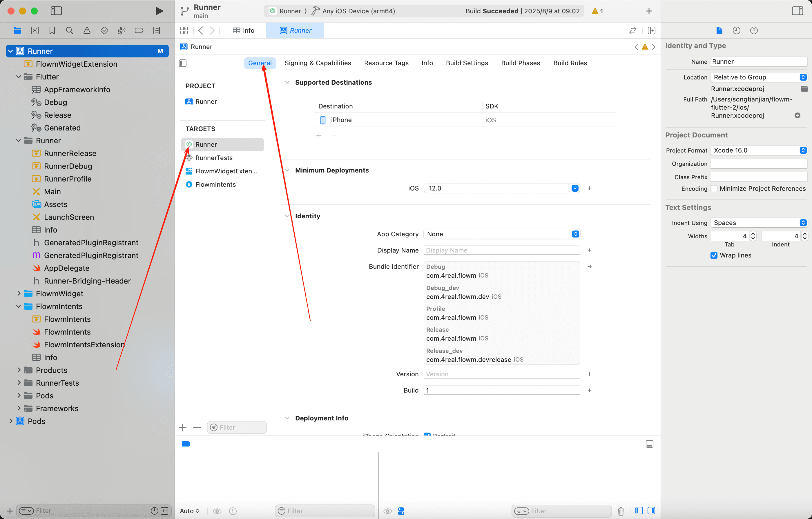The width and height of the screenshot is (812, 519).
Task: Open the Issue navigator warning icon
Action: (87, 30)
